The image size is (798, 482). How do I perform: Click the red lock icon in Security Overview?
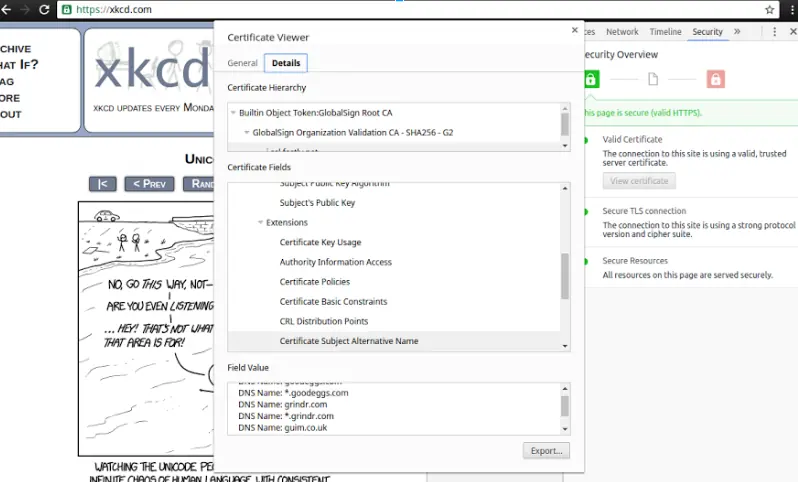pyautogui.click(x=716, y=79)
